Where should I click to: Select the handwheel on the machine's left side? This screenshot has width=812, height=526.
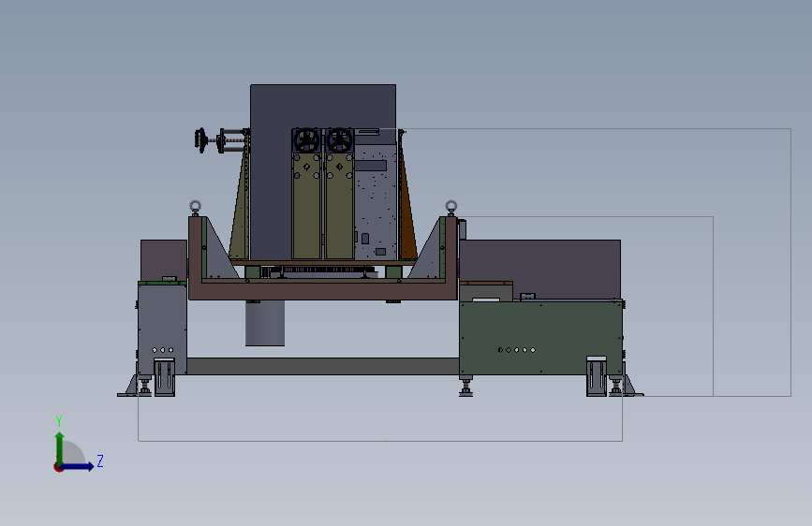point(201,140)
